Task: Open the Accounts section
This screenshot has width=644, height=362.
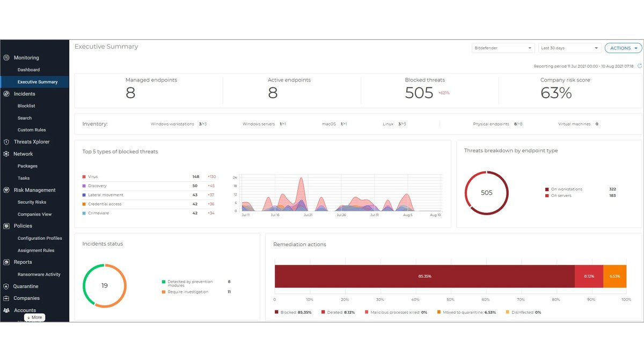Action: pos(25,310)
